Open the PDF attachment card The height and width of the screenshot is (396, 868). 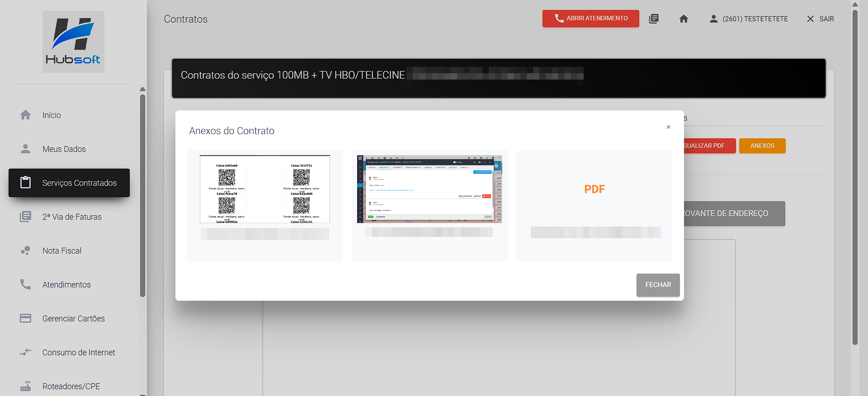click(x=594, y=206)
